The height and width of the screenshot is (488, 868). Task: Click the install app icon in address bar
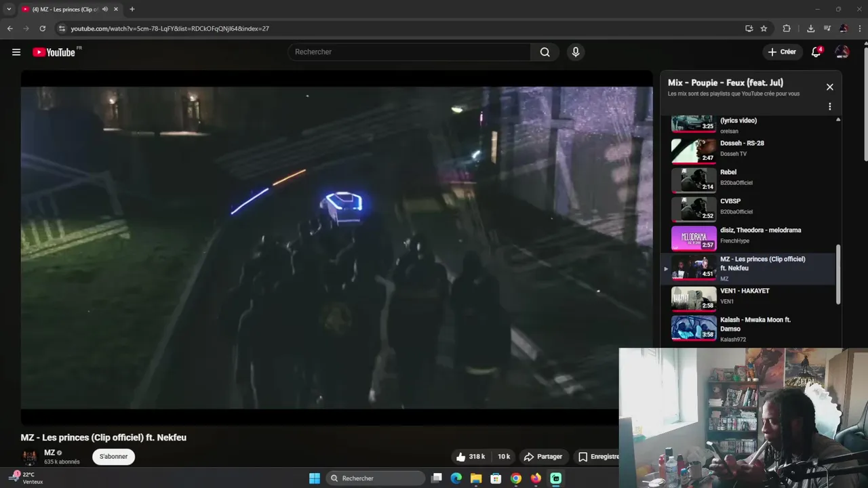749,28
